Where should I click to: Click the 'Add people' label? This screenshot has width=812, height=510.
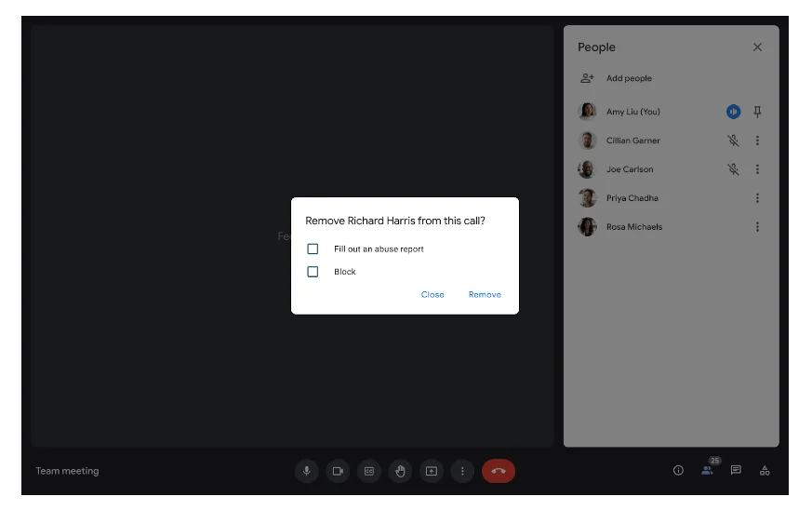click(629, 78)
